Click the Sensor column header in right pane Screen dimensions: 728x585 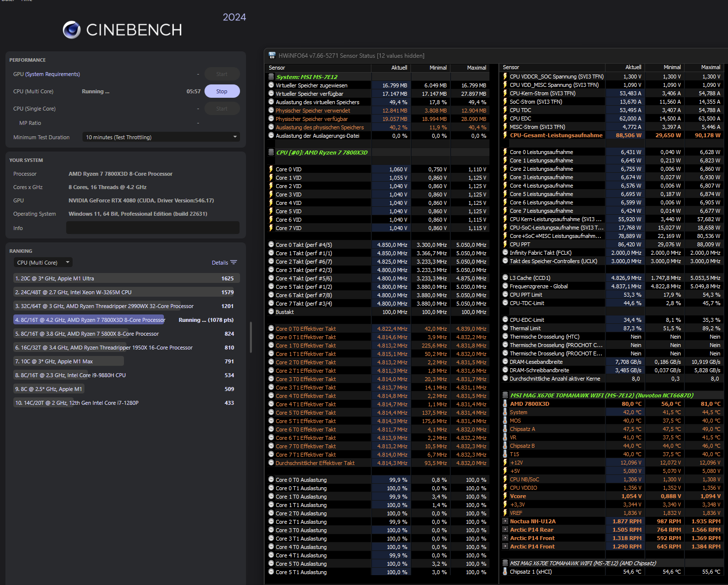pos(553,67)
